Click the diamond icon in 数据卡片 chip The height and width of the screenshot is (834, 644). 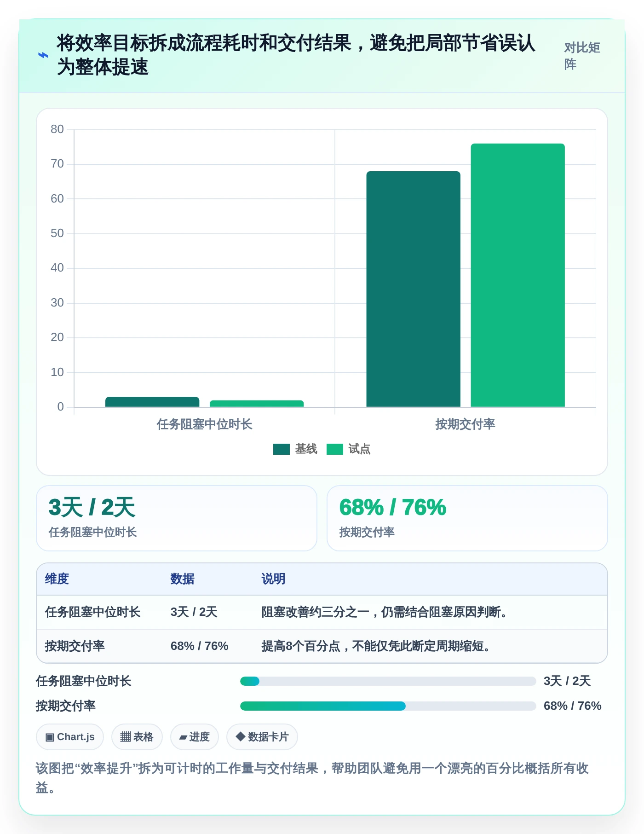(x=240, y=736)
